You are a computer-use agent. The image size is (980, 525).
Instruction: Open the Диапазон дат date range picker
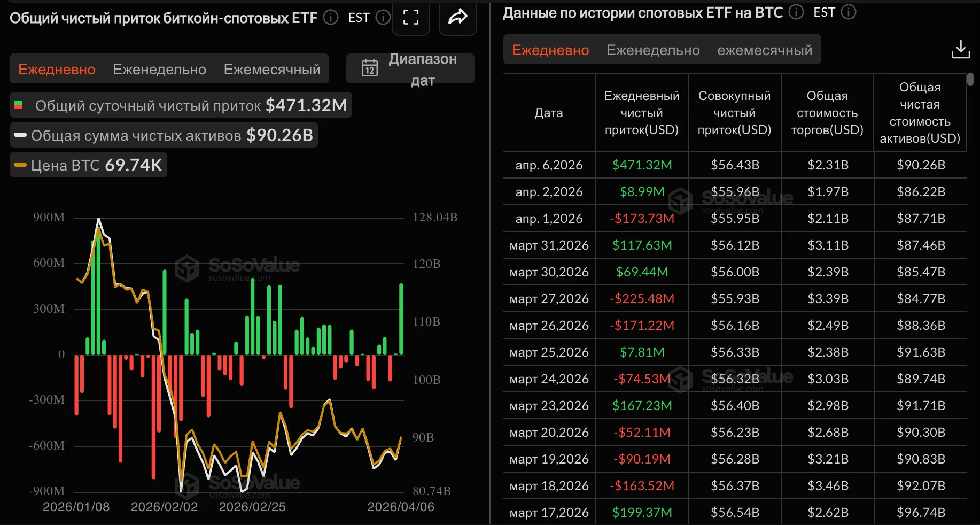(x=422, y=69)
